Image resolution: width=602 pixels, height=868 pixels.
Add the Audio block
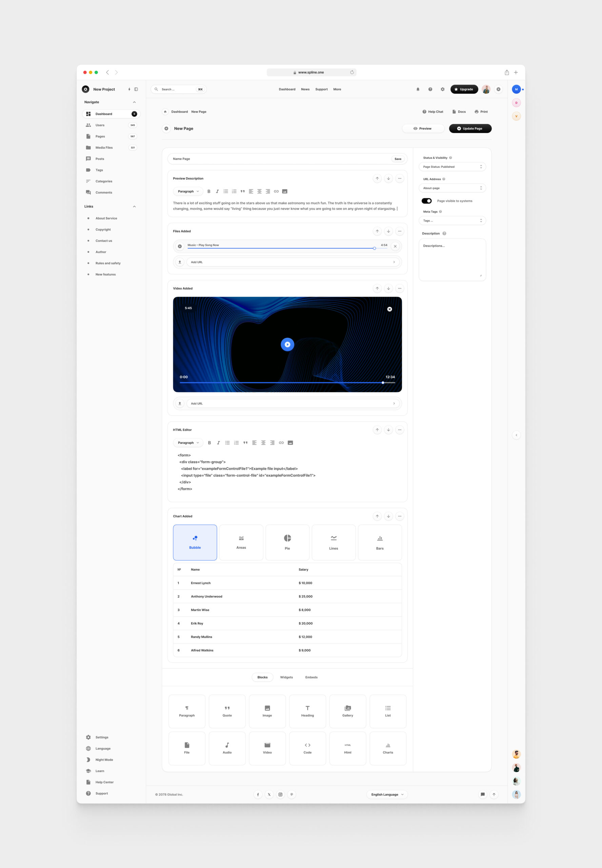click(227, 748)
